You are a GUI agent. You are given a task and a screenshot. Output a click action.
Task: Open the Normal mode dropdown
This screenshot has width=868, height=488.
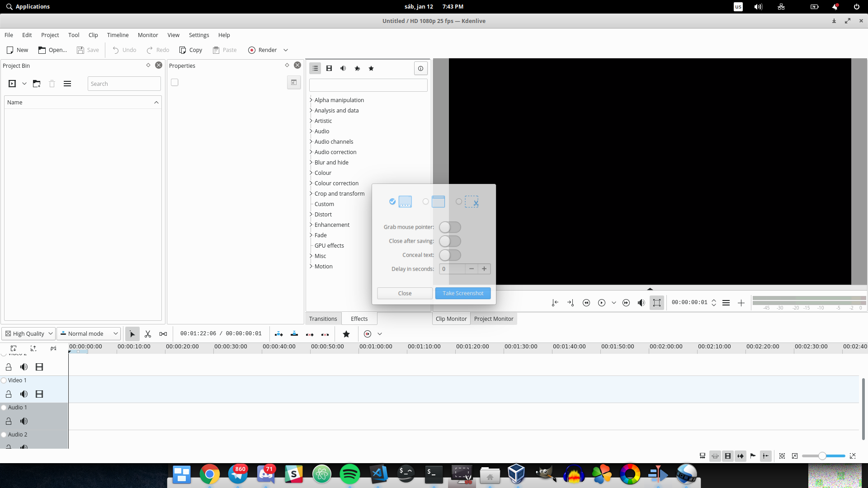tap(89, 334)
